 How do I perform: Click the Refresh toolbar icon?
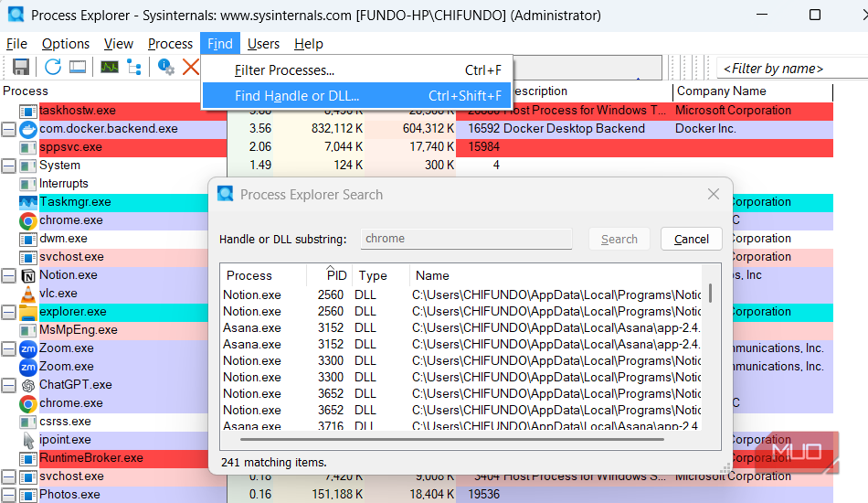53,67
